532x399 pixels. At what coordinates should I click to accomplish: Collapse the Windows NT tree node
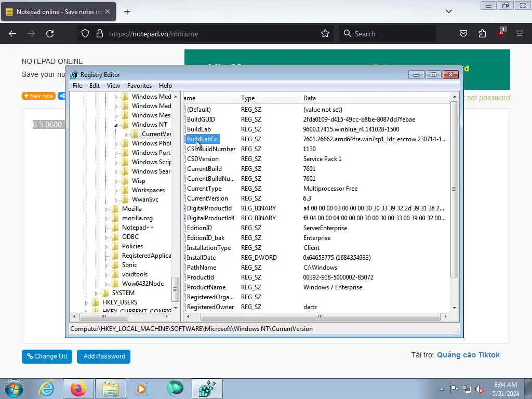click(116, 125)
